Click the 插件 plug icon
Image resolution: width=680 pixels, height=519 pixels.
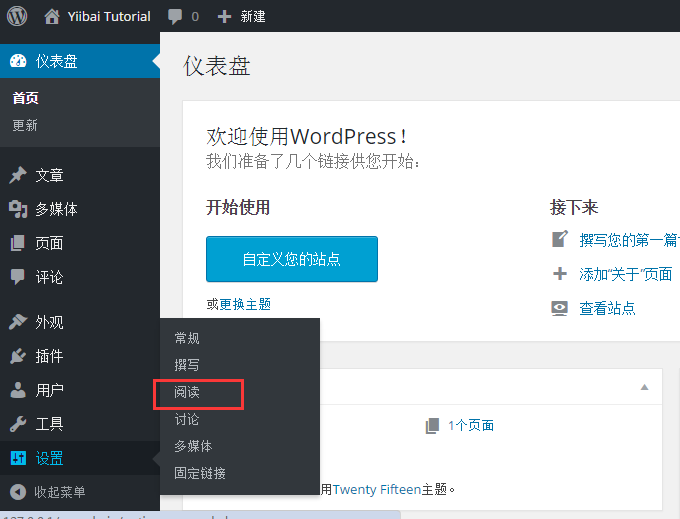(18, 356)
